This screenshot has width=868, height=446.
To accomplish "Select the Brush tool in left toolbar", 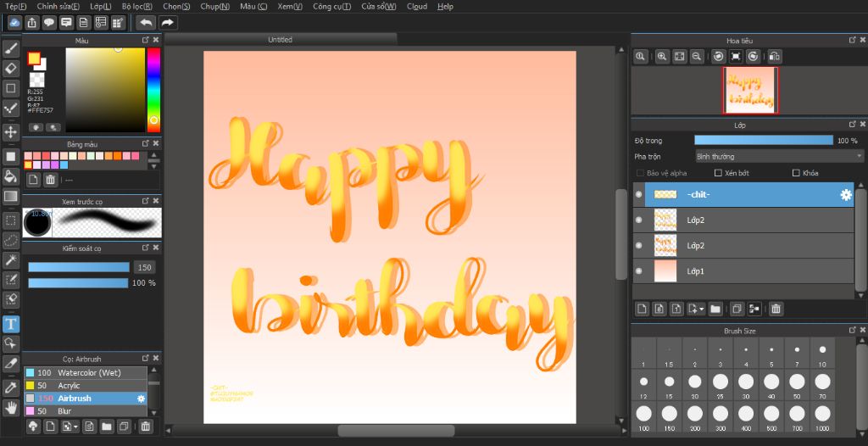I will coord(11,49).
